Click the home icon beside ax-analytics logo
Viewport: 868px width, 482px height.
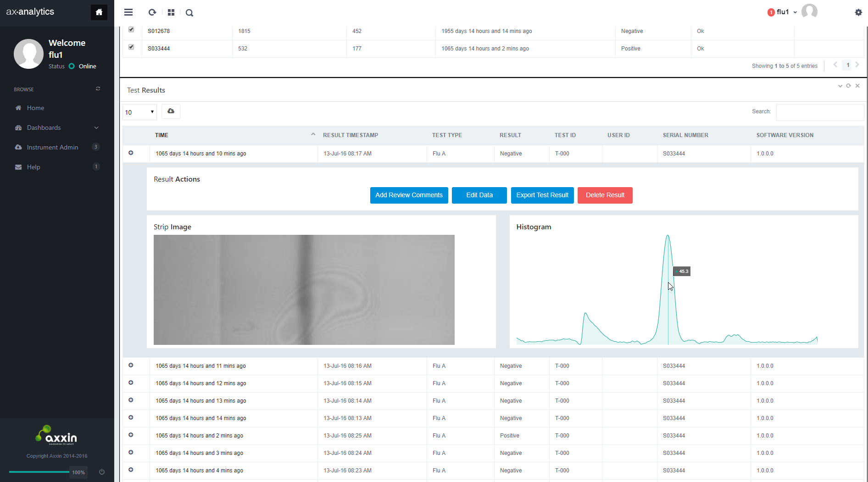99,12
